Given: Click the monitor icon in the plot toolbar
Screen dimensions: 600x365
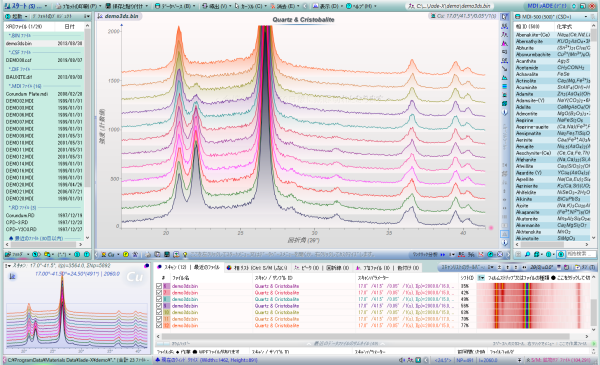Looking at the screenshot, I should coord(167,254).
